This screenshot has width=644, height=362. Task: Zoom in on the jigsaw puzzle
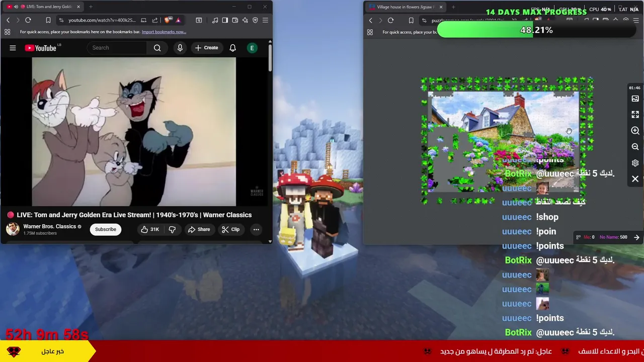(635, 131)
